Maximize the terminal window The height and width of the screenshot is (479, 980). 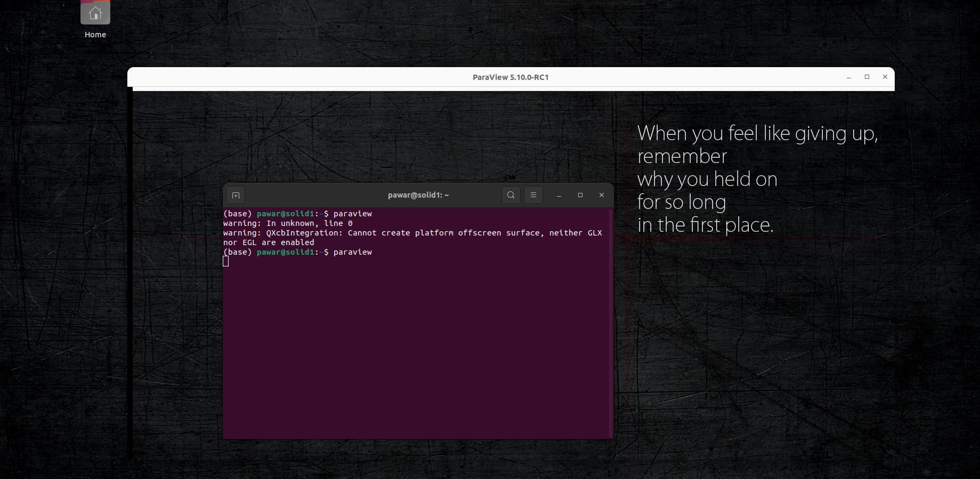[x=580, y=195]
